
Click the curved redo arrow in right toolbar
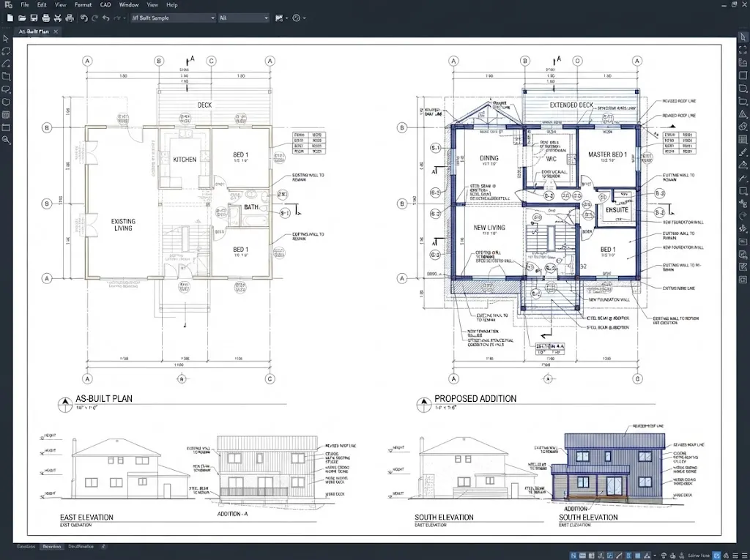(x=743, y=216)
